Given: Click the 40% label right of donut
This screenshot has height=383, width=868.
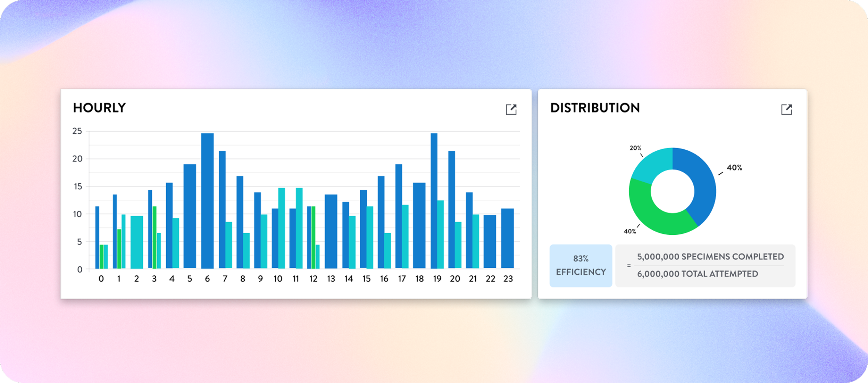Looking at the screenshot, I should coord(734,168).
